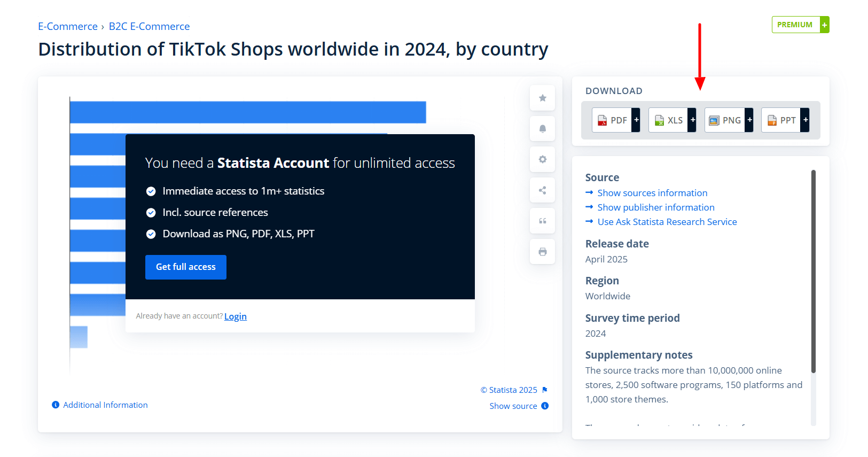Click the quotation citation icon
This screenshot has width=868, height=457.
pyautogui.click(x=542, y=221)
